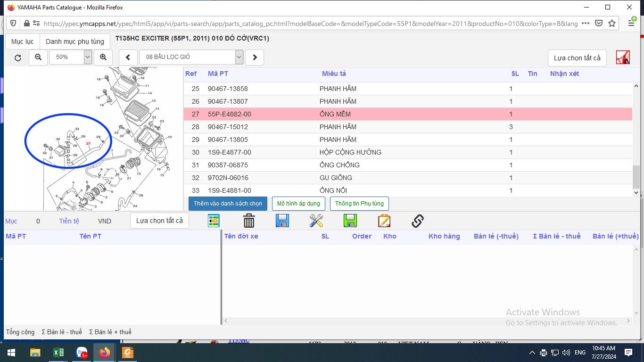This screenshot has height=362, width=644.
Task: Click the trash can delete icon
Action: (x=249, y=221)
